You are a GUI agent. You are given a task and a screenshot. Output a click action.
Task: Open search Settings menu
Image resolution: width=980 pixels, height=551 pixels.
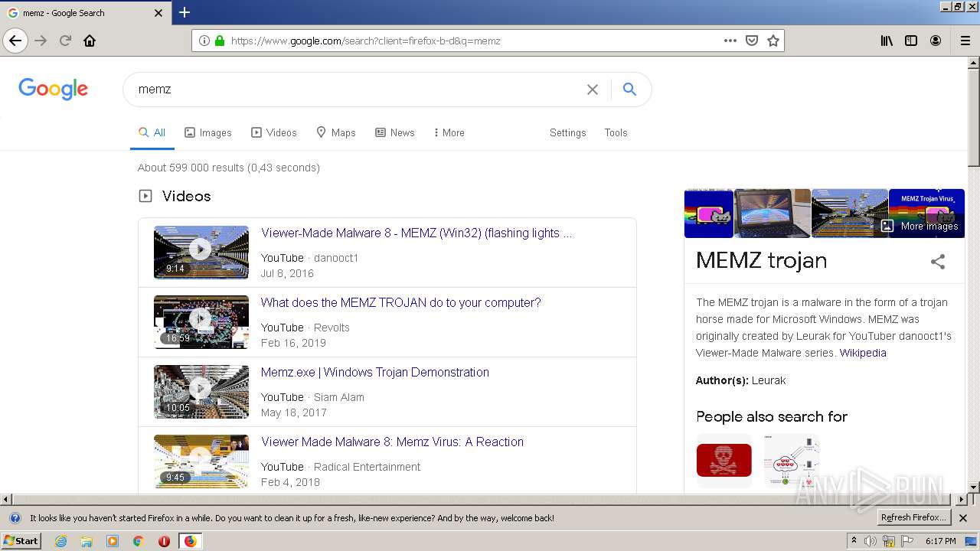click(567, 132)
